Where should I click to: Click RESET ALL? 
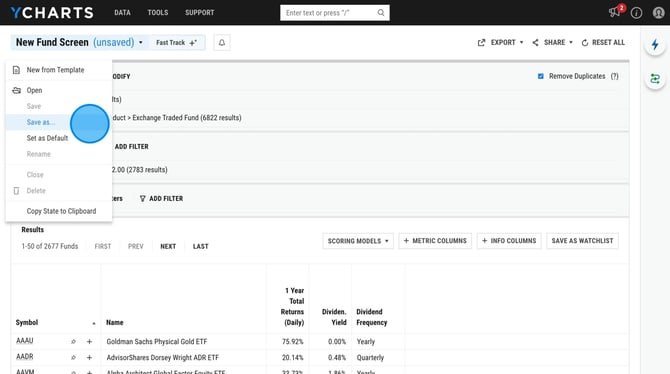[x=603, y=42]
